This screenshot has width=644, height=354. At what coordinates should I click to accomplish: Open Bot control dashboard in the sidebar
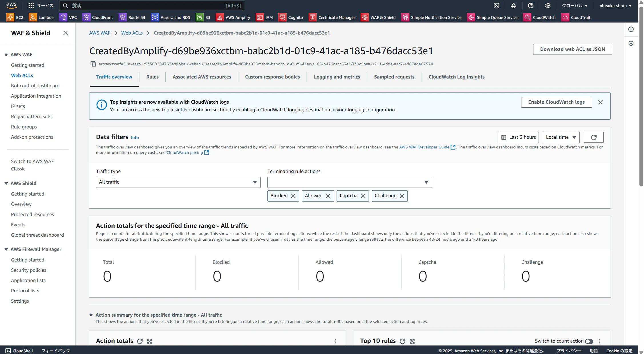click(x=35, y=86)
